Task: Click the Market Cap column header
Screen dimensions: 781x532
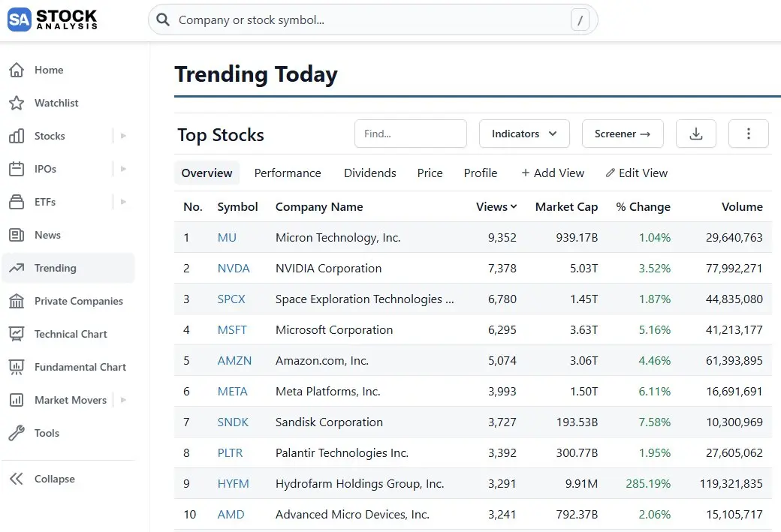Action: [566, 206]
